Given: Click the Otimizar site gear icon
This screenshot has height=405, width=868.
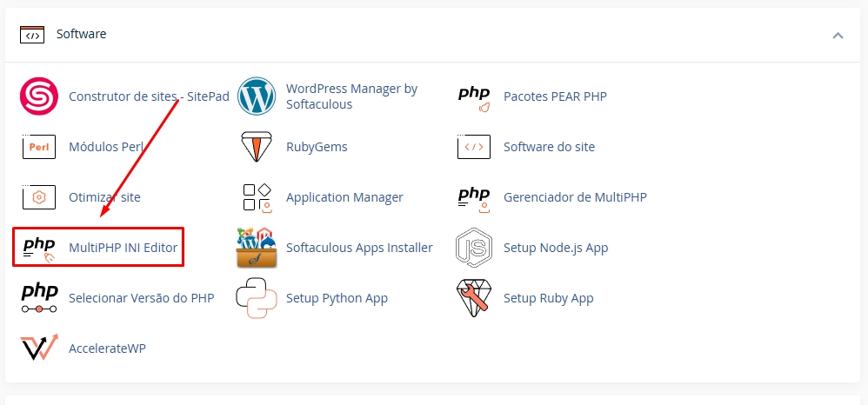Looking at the screenshot, I should tap(38, 197).
